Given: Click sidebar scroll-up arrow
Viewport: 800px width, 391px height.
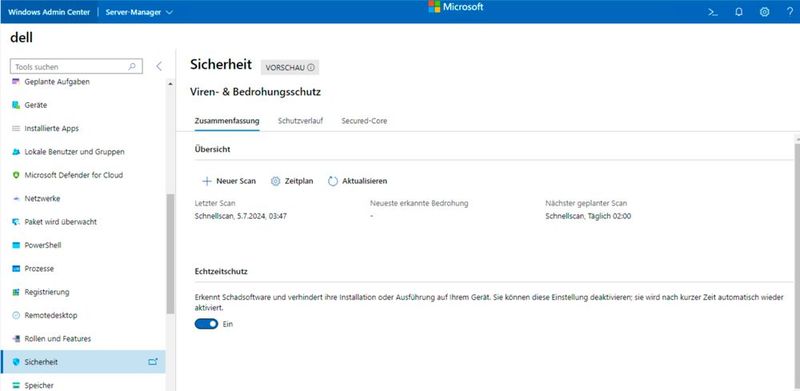Looking at the screenshot, I should click(170, 84).
